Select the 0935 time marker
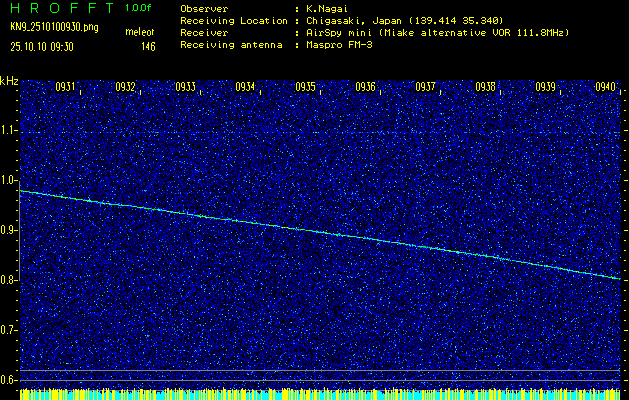This screenshot has height=400, width=629. point(305,87)
